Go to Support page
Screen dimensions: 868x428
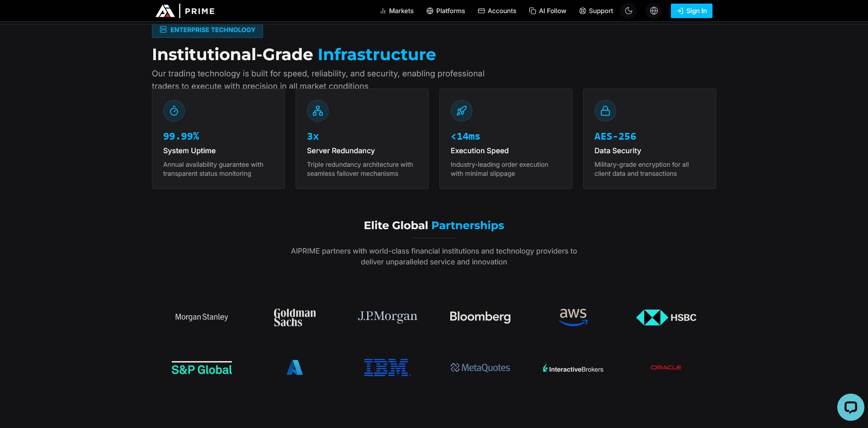[x=596, y=11]
